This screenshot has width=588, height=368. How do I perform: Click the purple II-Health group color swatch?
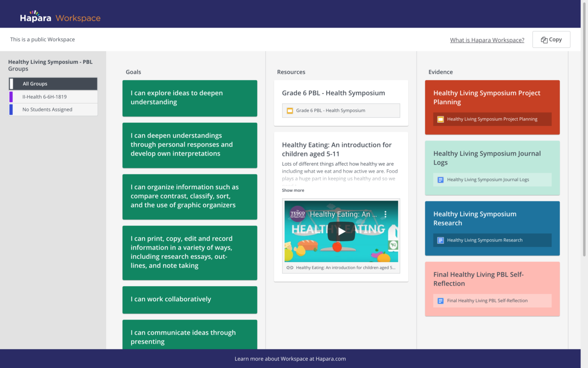(11, 97)
